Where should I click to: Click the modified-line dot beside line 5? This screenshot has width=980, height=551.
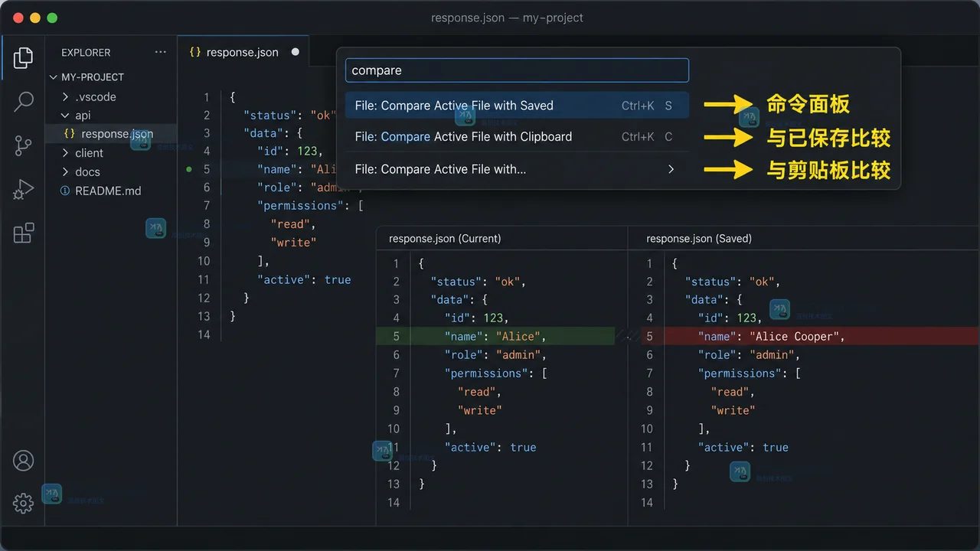click(x=189, y=169)
